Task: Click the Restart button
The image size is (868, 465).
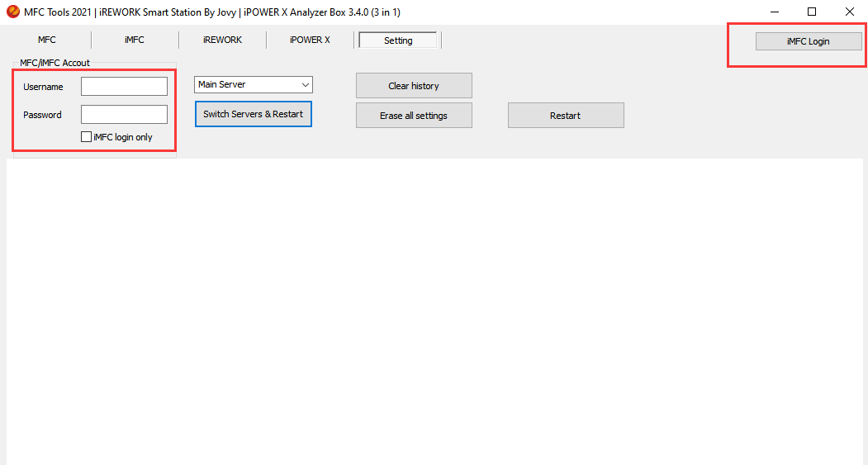Action: 566,116
